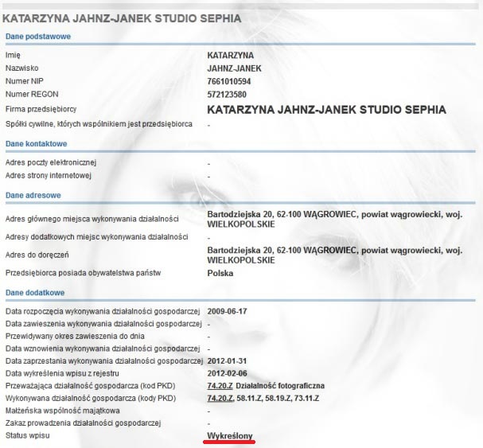Viewport: 483px width, 448px height.
Task: Click the Data wznowienia wykonywania działalności label
Action: pyautogui.click(x=103, y=349)
